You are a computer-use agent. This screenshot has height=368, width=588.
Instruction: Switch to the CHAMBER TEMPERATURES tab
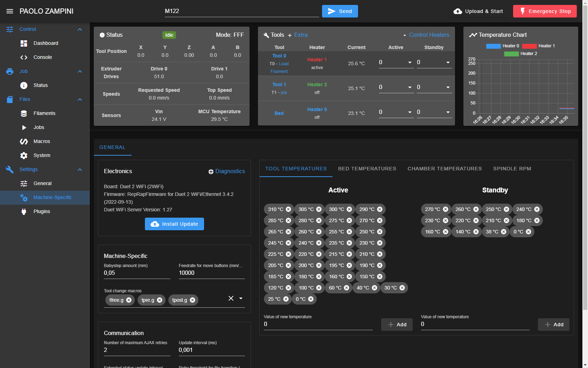point(444,169)
